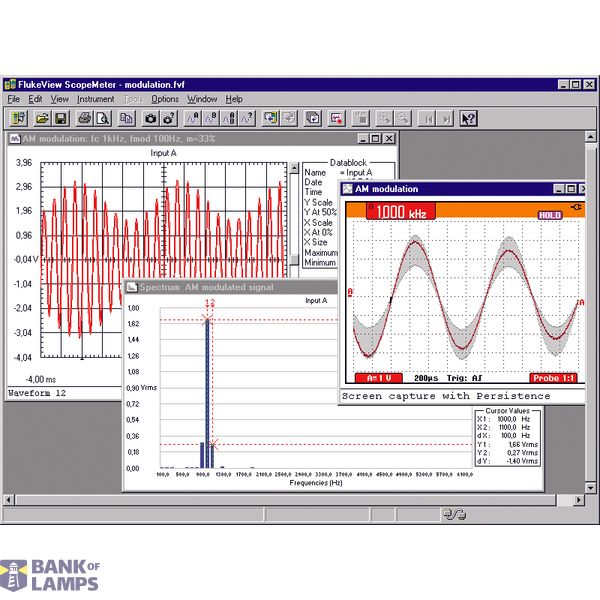This screenshot has width=600, height=600.
Task: Minimize the AM modulation screen capture window
Action: (559, 189)
